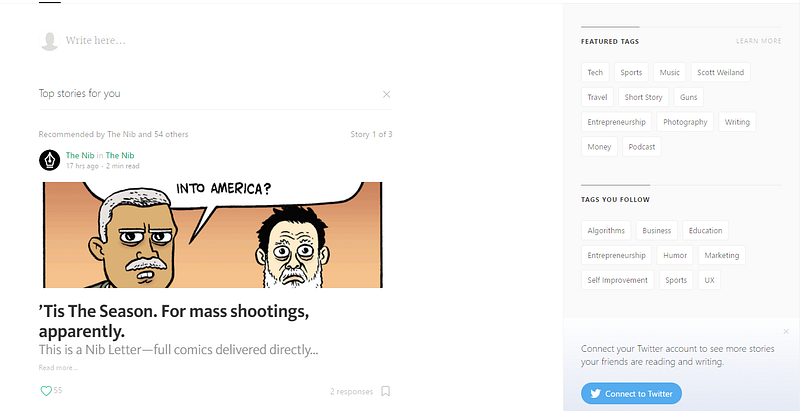The height and width of the screenshot is (411, 800).
Task: Open The Nib publication avatar icon
Action: pos(49,160)
